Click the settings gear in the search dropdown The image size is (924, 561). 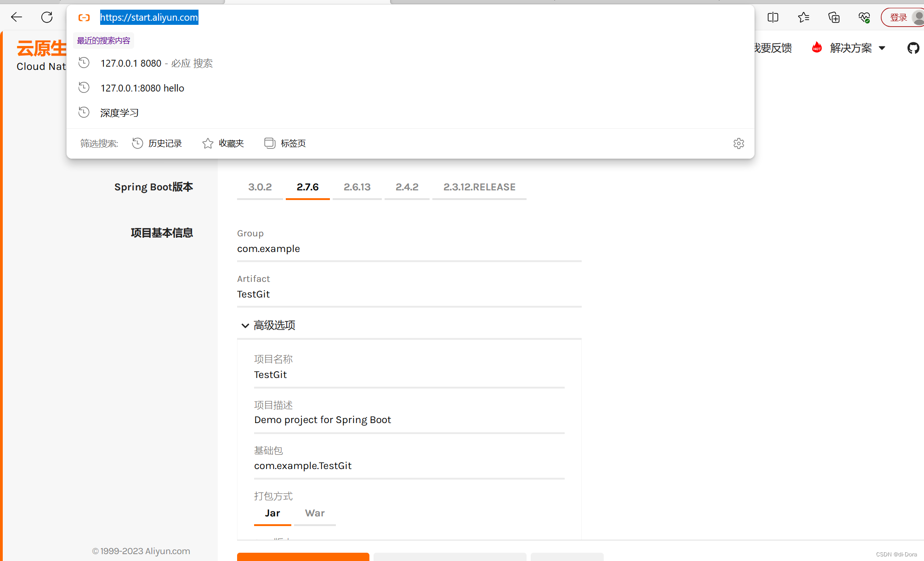click(738, 143)
